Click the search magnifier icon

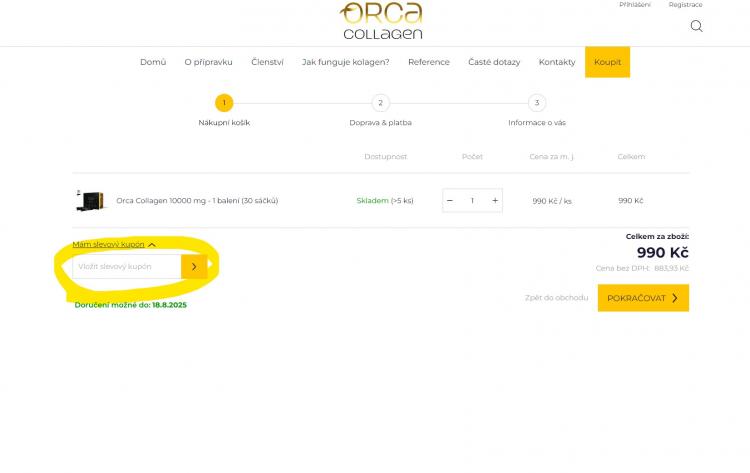click(696, 26)
